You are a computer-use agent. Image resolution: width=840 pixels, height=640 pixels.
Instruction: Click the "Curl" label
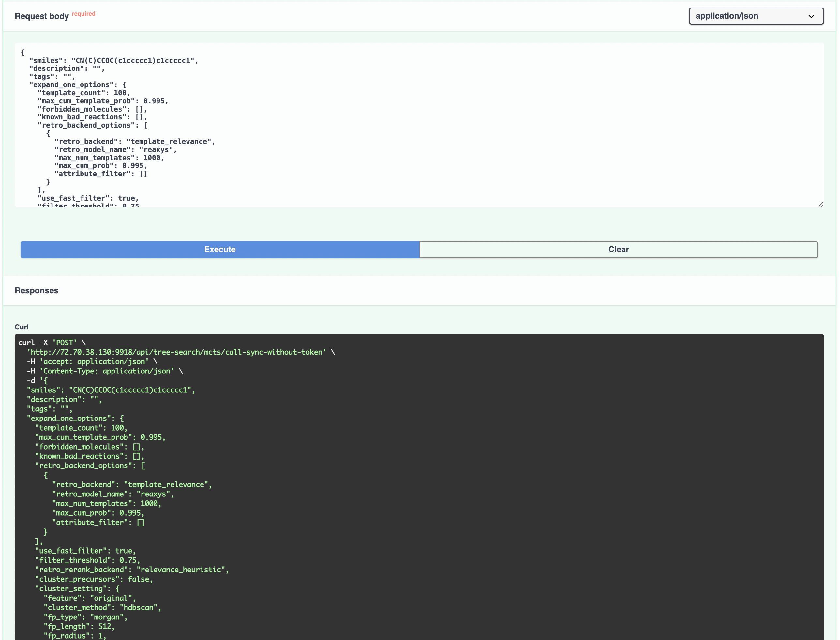(22, 327)
